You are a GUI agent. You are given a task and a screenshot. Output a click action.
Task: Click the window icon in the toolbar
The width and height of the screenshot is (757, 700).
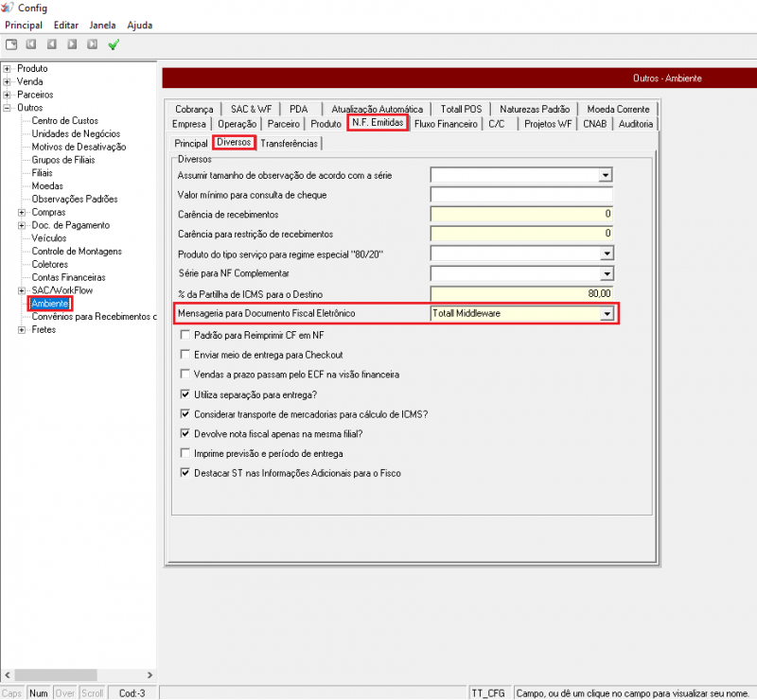10,44
